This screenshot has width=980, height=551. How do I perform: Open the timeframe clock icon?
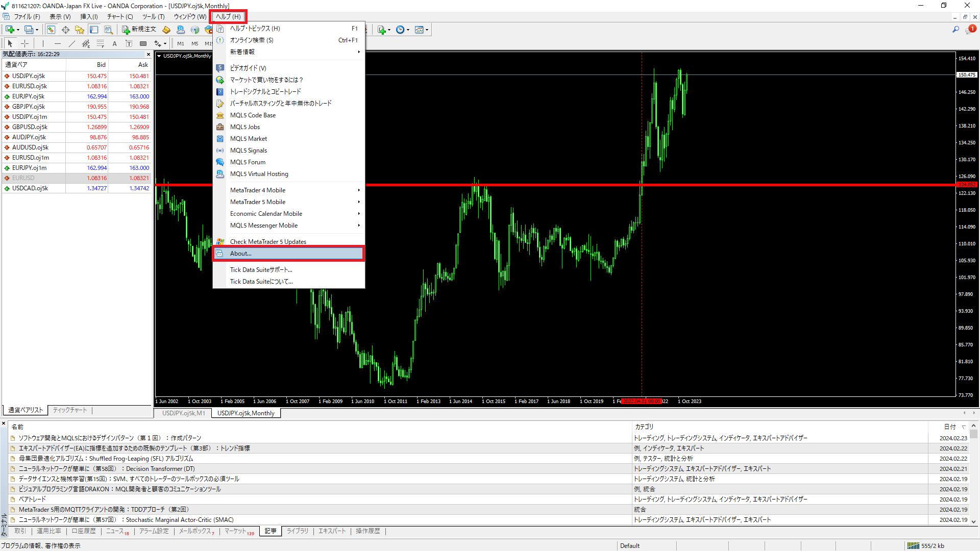[x=400, y=30]
